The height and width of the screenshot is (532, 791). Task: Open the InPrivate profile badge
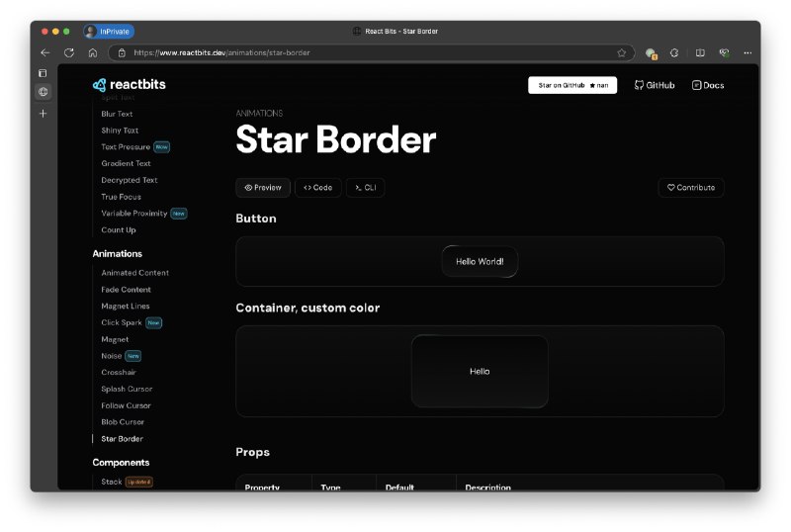(109, 32)
